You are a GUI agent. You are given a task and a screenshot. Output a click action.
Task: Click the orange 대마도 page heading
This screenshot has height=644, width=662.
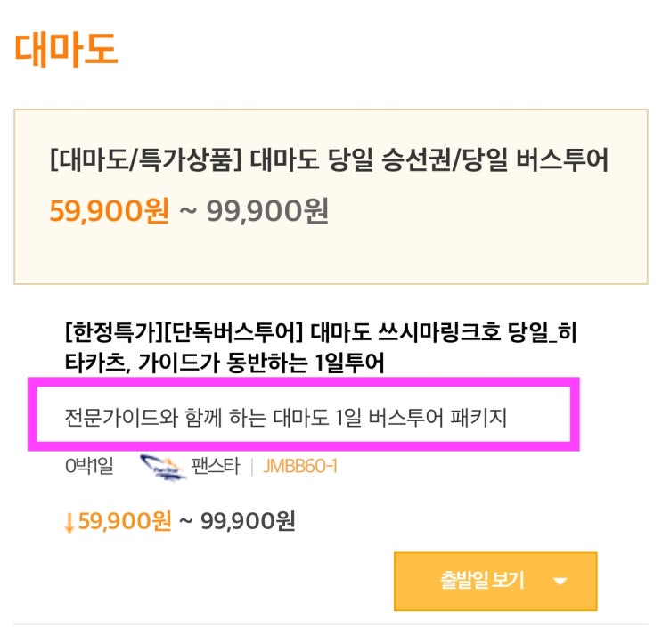point(66,52)
